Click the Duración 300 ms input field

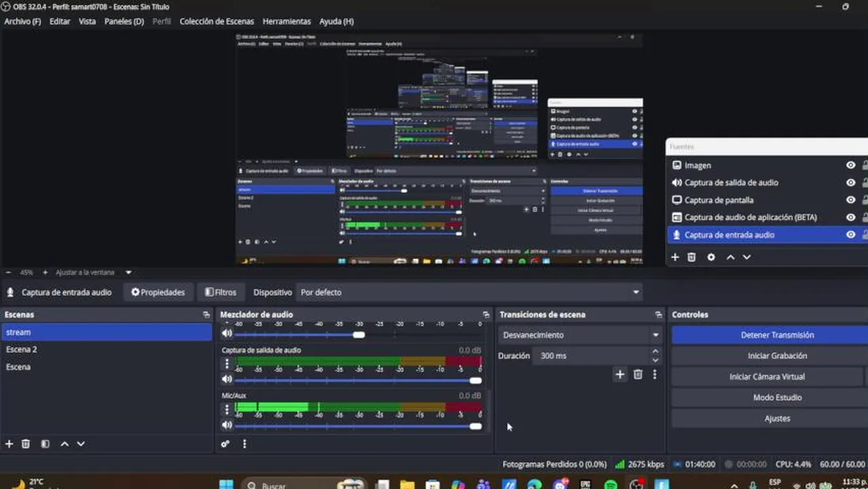(592, 356)
